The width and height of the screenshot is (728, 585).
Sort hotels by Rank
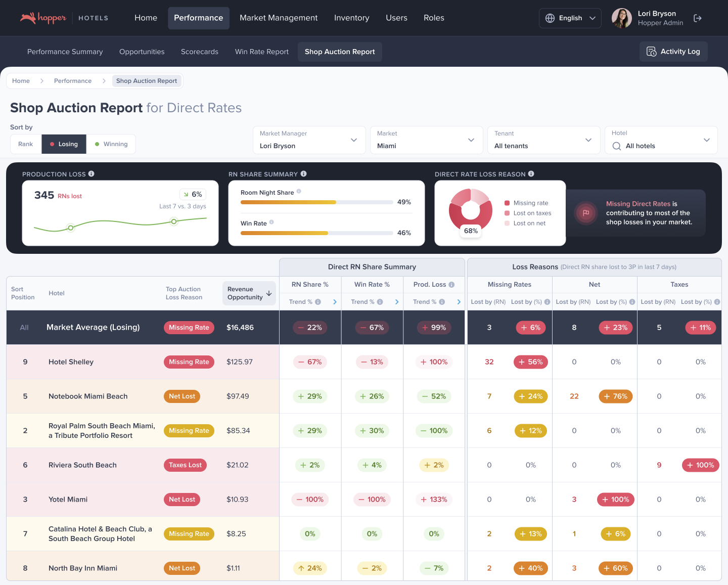(26, 144)
